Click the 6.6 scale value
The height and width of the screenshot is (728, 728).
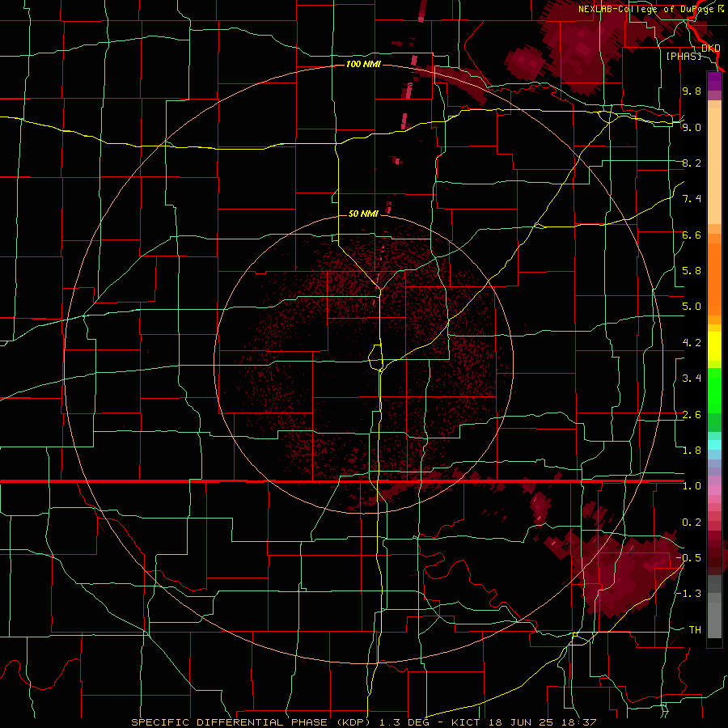coord(692,235)
